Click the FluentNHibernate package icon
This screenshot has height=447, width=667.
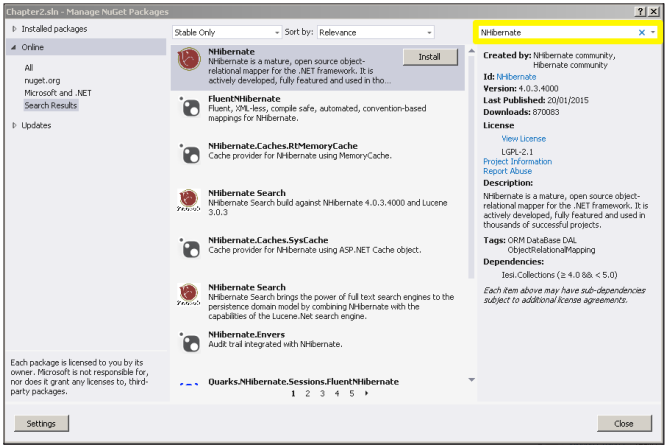pyautogui.click(x=190, y=107)
